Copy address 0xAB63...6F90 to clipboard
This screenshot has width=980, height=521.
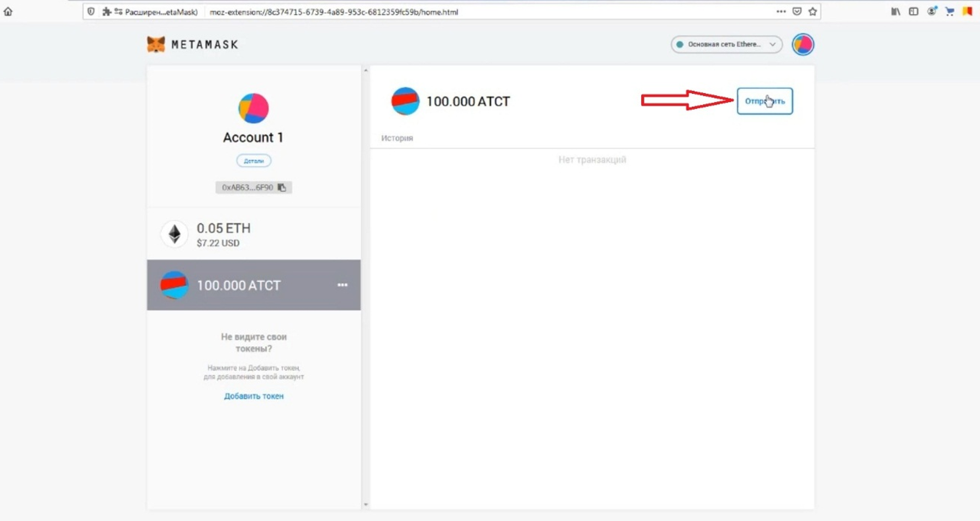point(254,187)
